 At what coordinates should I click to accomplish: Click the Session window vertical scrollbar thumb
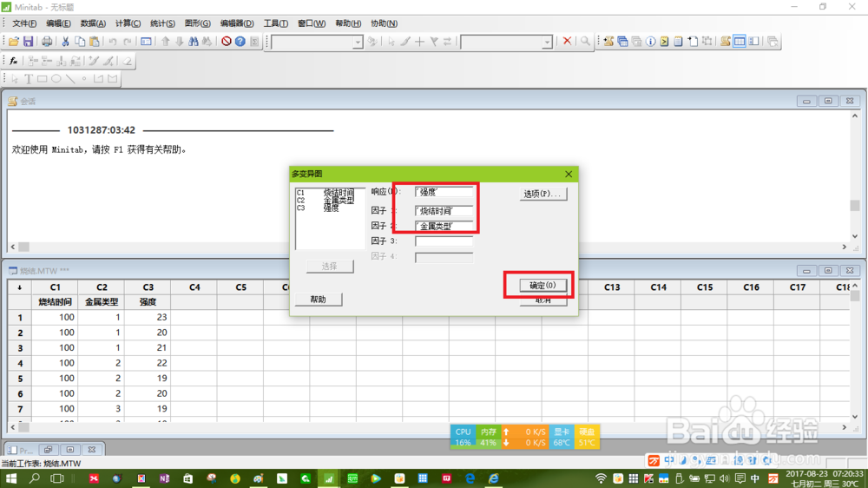[855, 206]
